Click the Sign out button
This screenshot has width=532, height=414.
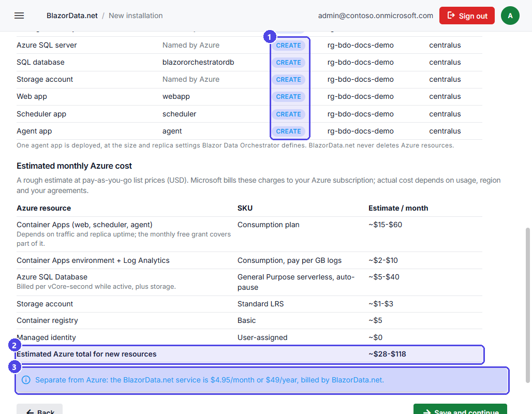point(467,16)
